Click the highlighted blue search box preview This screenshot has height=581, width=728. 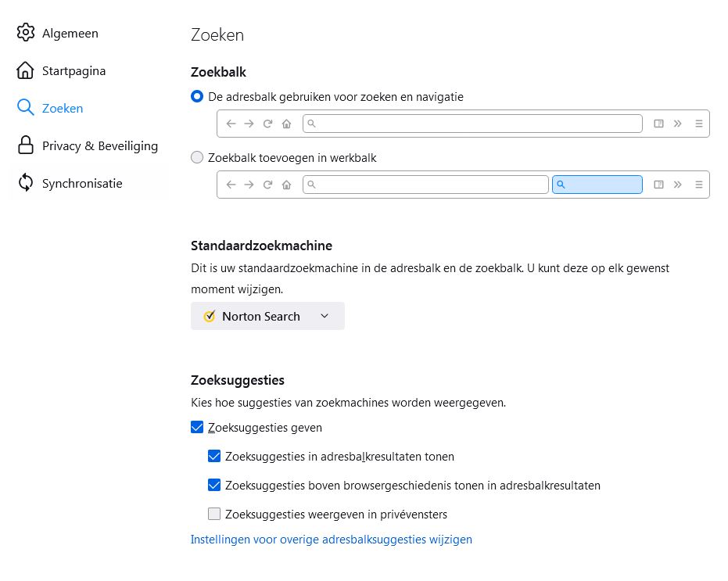pyautogui.click(x=597, y=185)
